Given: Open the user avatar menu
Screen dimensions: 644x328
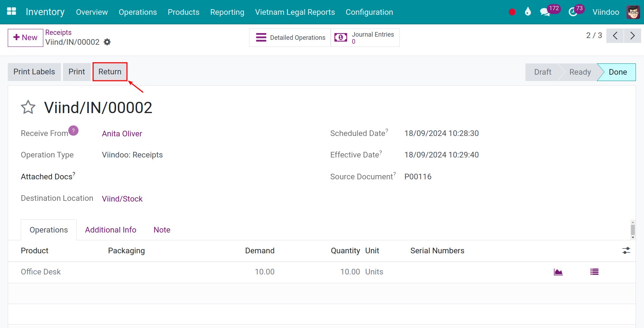Looking at the screenshot, I should tap(633, 12).
